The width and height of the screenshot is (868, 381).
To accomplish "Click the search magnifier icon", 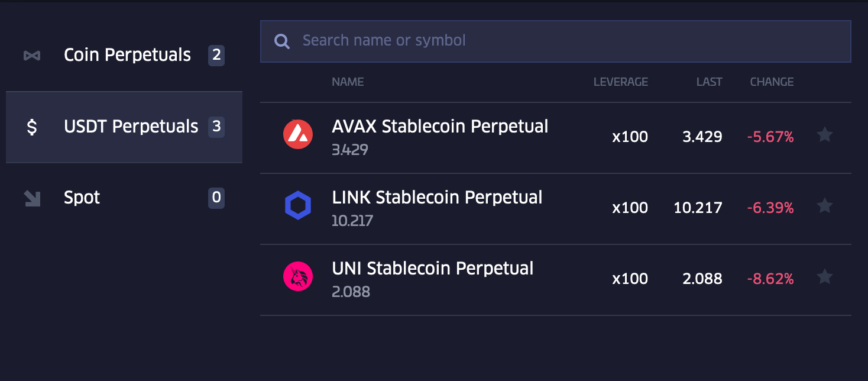I will coord(282,41).
